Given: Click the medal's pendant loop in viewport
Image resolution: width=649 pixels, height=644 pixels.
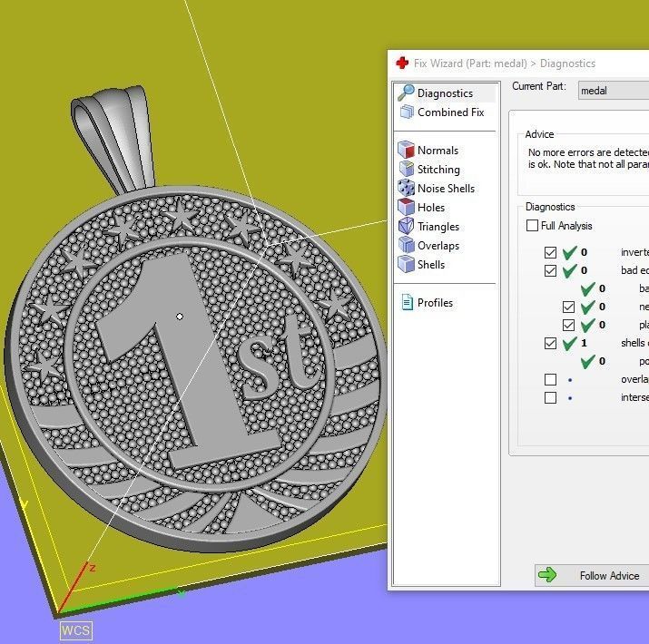Looking at the screenshot, I should tap(113, 139).
